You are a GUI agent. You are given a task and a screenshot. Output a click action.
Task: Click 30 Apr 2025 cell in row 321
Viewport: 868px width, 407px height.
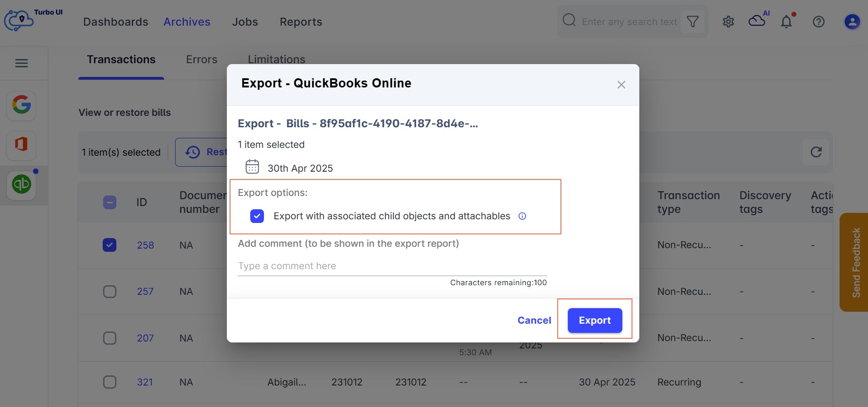pos(607,382)
